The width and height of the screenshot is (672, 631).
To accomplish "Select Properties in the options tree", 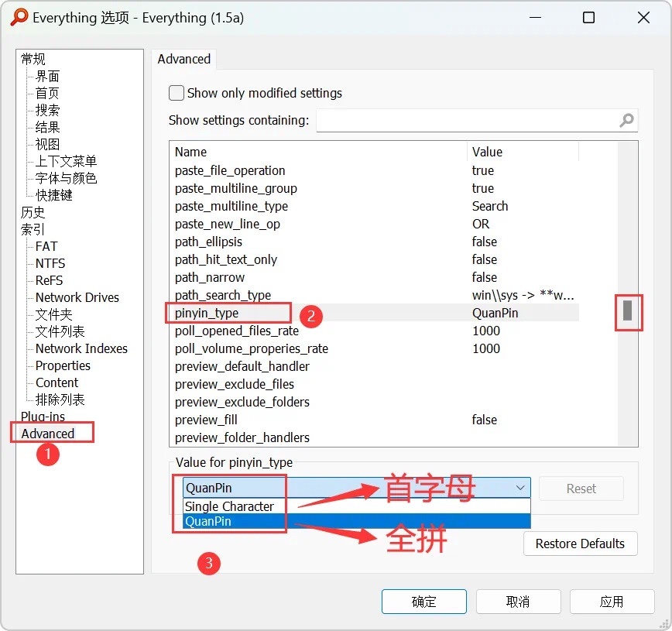I will [63, 365].
